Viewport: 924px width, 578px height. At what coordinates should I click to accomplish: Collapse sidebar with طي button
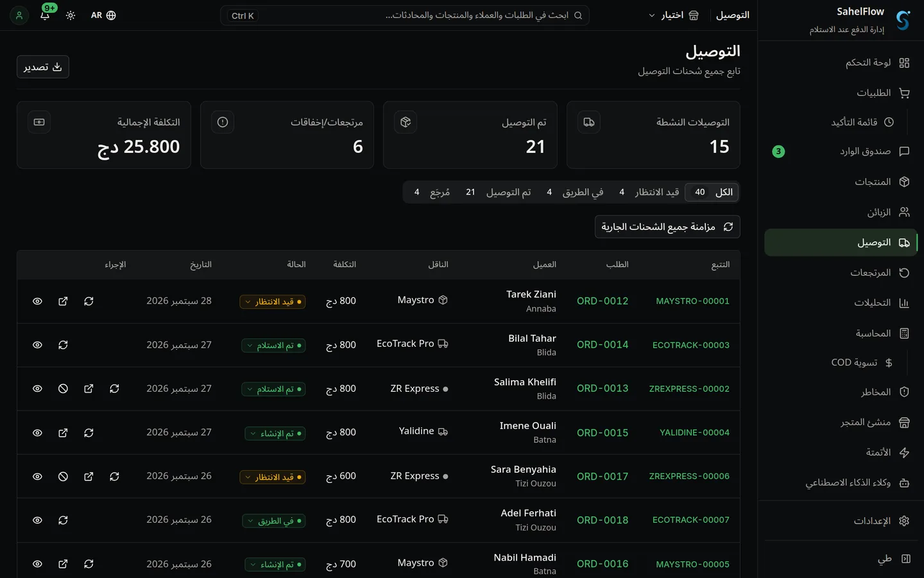(841, 559)
